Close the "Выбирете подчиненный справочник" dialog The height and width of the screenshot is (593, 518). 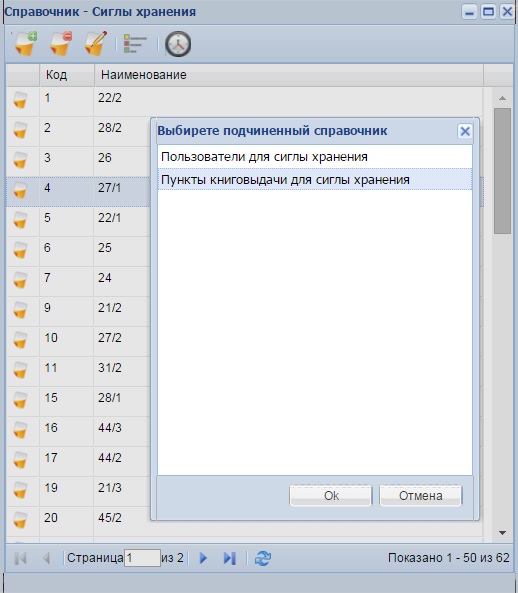[x=465, y=131]
